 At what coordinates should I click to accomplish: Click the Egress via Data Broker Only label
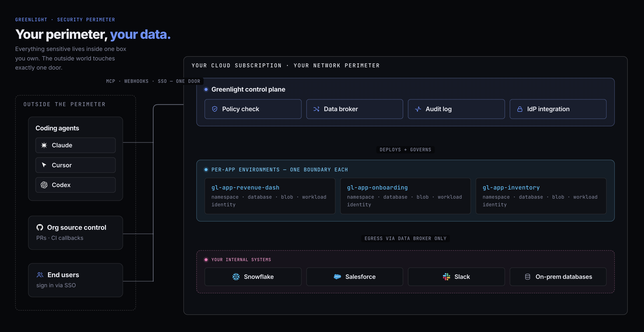405,238
